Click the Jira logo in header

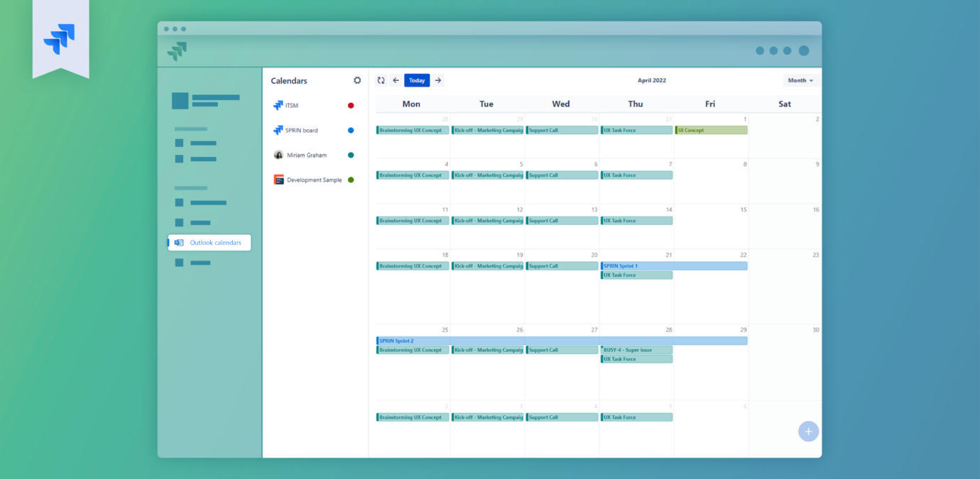(177, 51)
